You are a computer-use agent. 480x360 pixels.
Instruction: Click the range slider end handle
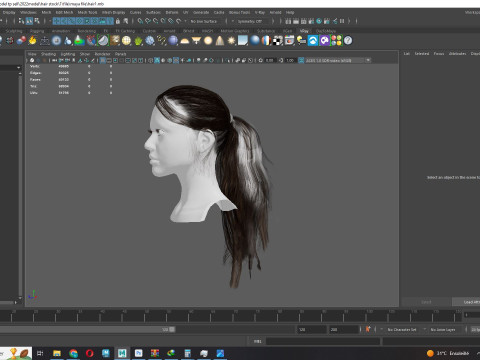tap(172, 329)
